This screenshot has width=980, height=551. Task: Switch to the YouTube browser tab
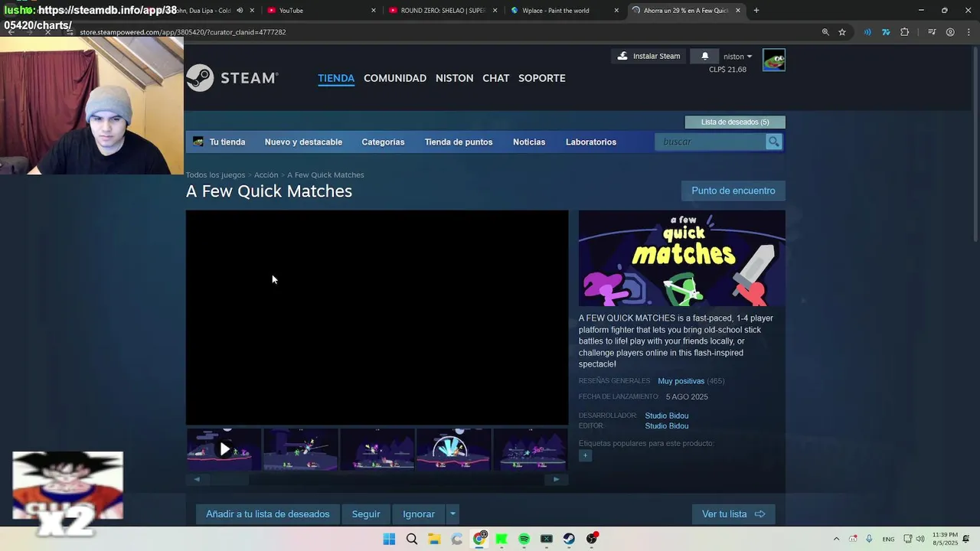click(322, 10)
